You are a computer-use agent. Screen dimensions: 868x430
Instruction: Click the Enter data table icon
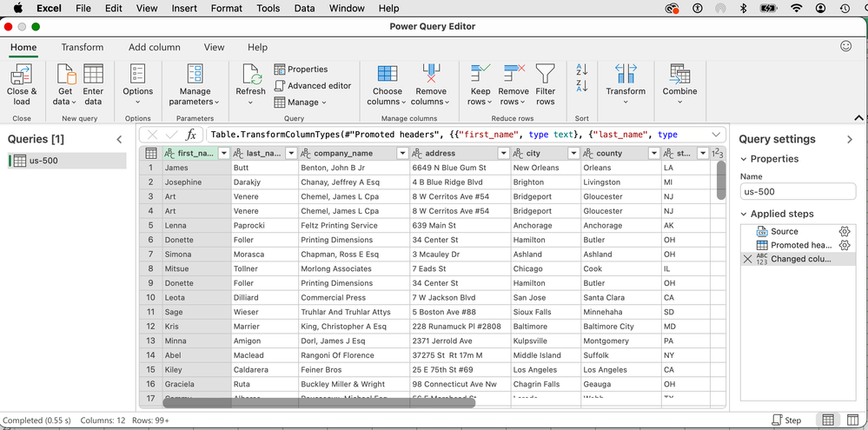coord(93,74)
